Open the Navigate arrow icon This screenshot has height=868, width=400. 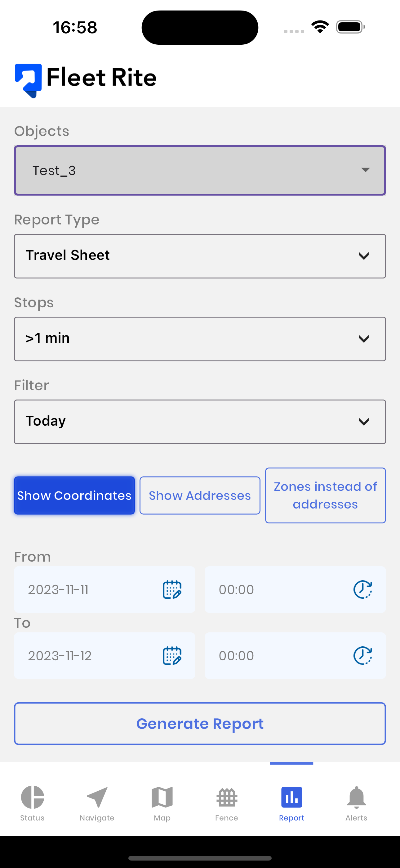click(97, 797)
